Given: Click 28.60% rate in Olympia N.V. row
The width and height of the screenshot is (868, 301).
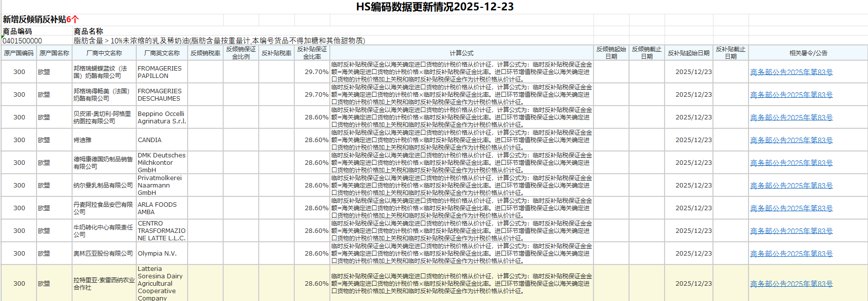Looking at the screenshot, I should click(x=316, y=254).
